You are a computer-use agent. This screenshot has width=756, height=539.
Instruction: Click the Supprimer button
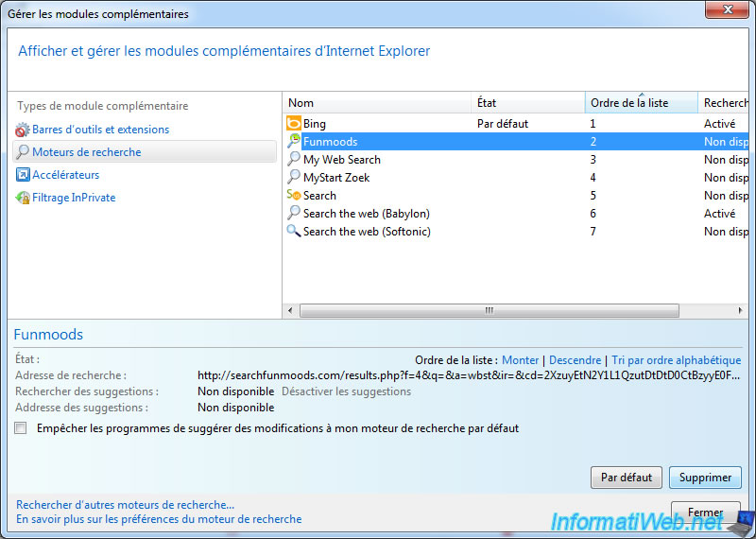[x=705, y=478]
